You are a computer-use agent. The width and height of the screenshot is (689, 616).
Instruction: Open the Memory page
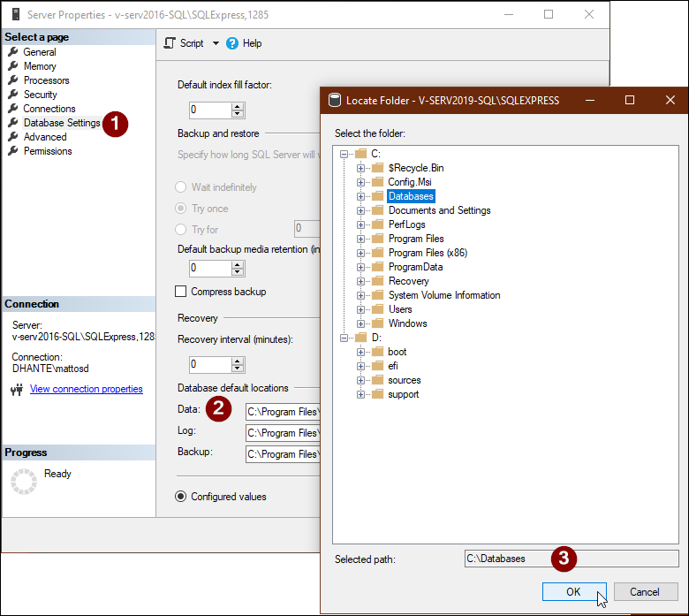[40, 66]
